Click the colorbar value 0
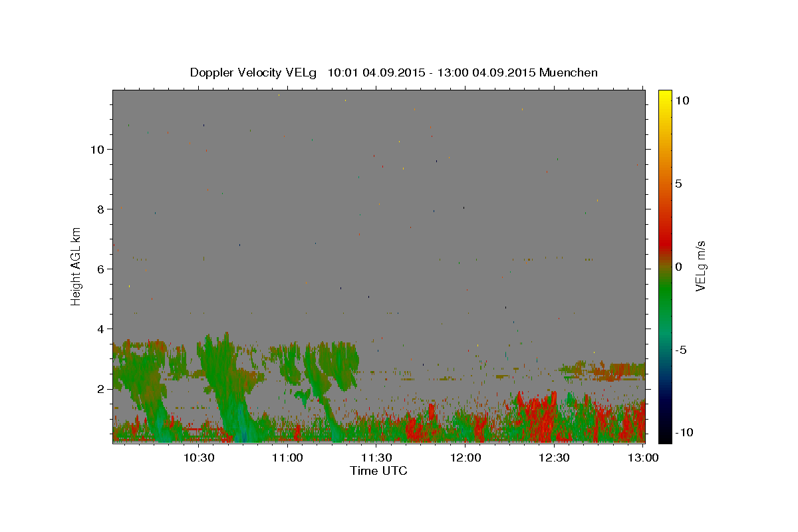This screenshot has width=798, height=532. click(678, 267)
